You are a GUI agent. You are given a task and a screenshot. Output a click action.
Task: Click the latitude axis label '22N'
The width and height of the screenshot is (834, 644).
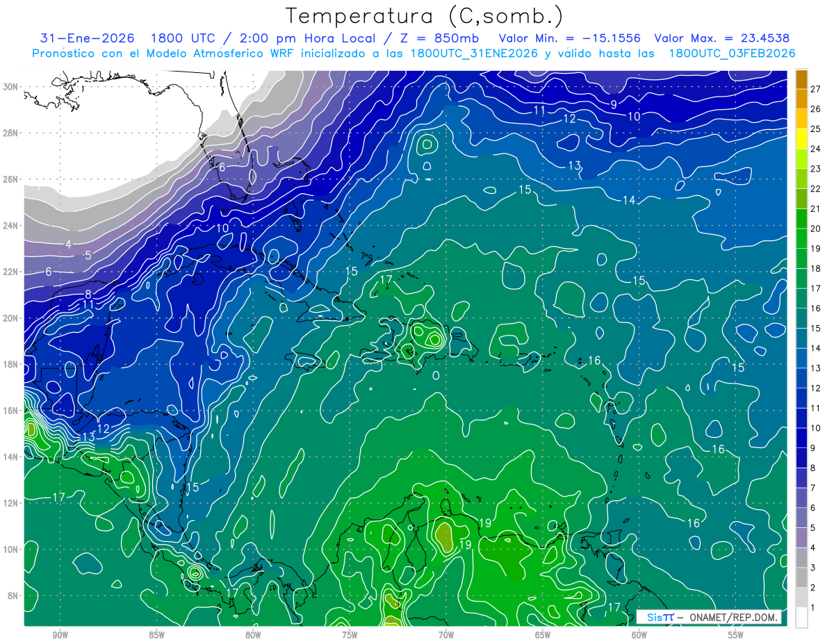[x=11, y=272]
